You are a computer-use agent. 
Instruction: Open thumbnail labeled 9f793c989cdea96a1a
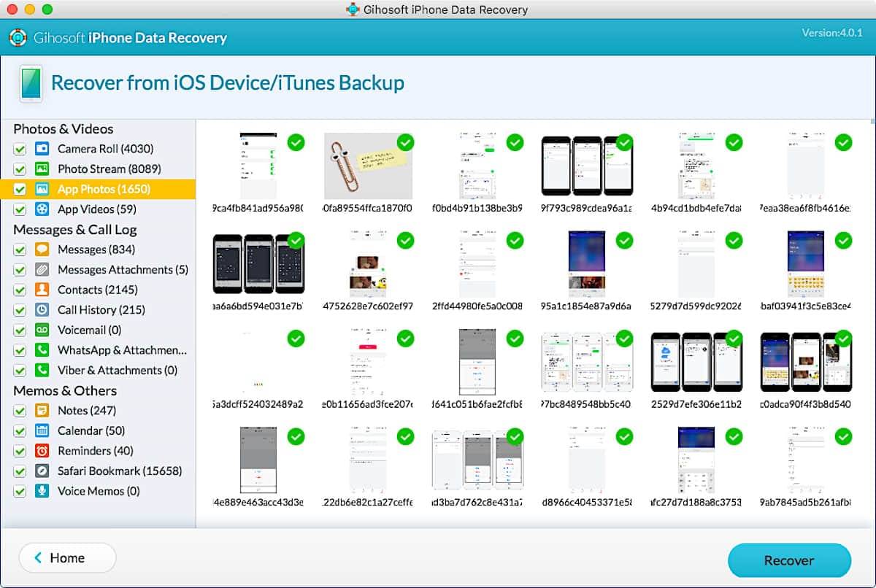586,166
